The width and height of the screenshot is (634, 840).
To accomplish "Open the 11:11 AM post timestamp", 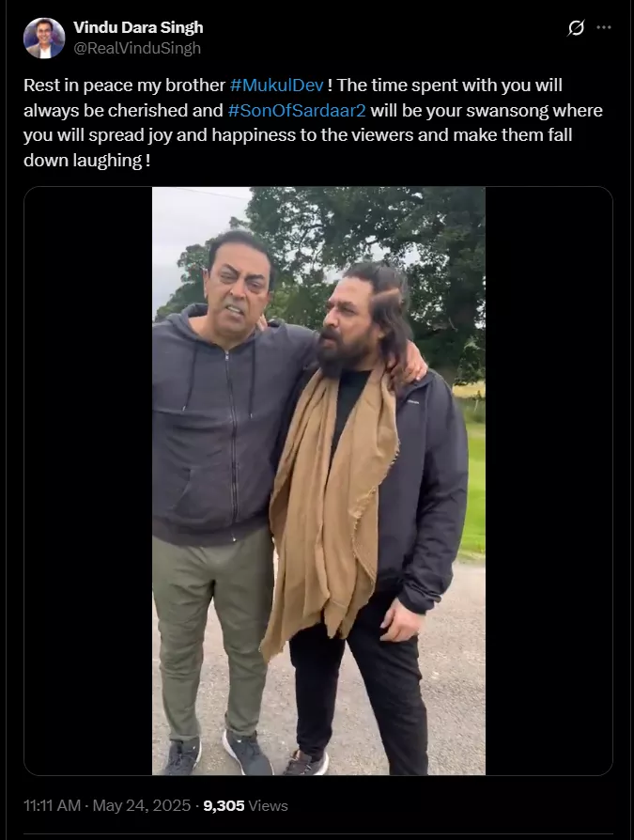I will click(x=52, y=806).
